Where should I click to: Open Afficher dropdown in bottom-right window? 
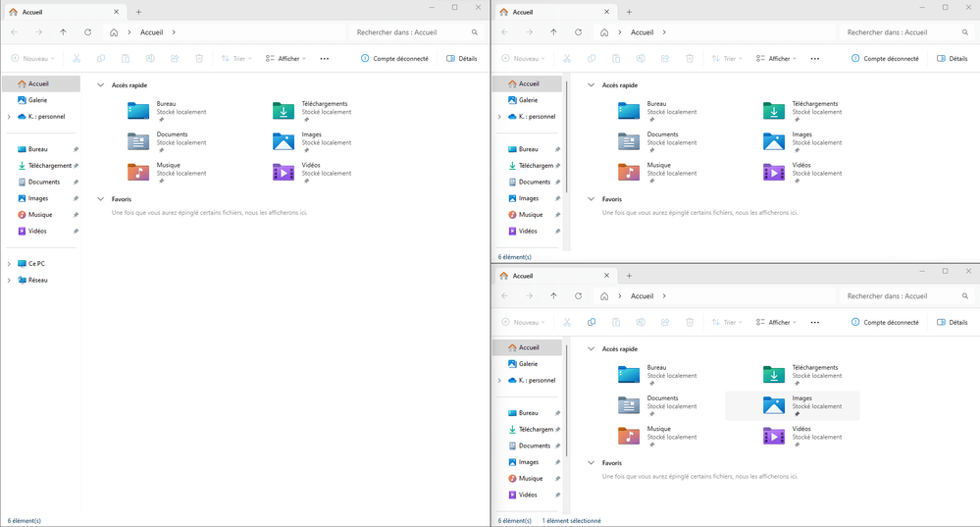click(x=776, y=322)
